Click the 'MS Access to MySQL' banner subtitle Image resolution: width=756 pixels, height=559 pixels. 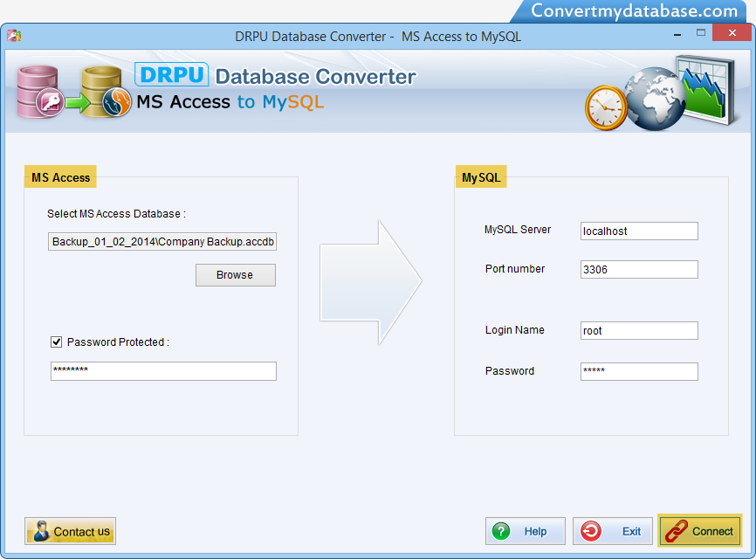click(x=230, y=102)
